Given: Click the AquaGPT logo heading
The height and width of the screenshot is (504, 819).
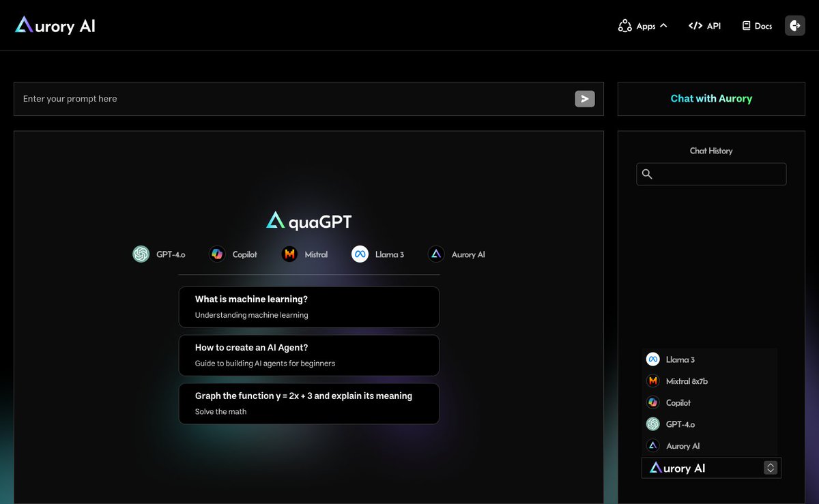Looking at the screenshot, I should click(x=308, y=220).
